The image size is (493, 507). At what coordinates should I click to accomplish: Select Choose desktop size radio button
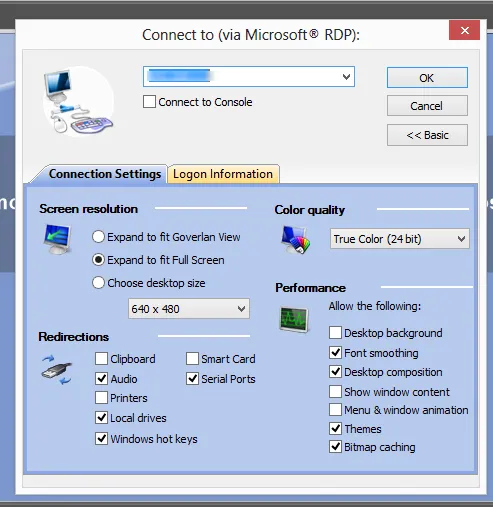point(98,283)
